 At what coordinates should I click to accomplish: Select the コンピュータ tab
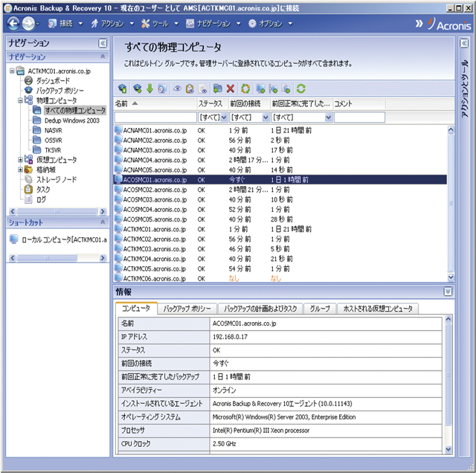pyautogui.click(x=136, y=309)
